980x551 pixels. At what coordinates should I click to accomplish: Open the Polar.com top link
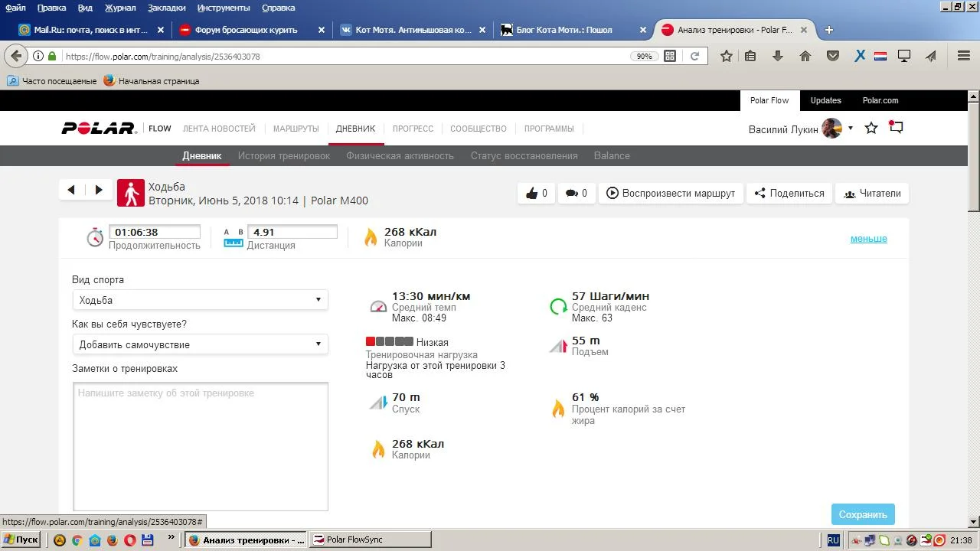tap(880, 100)
